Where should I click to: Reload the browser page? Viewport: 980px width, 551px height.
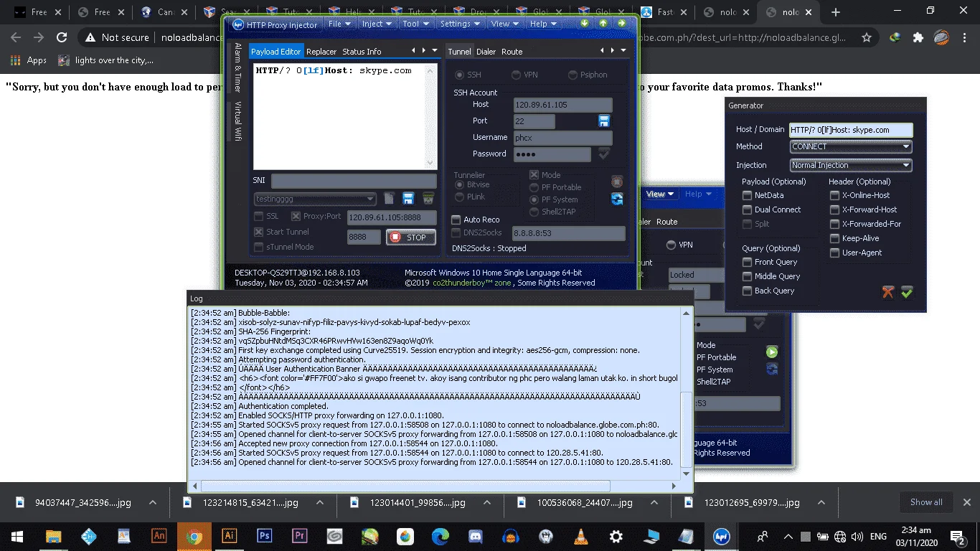click(x=62, y=38)
